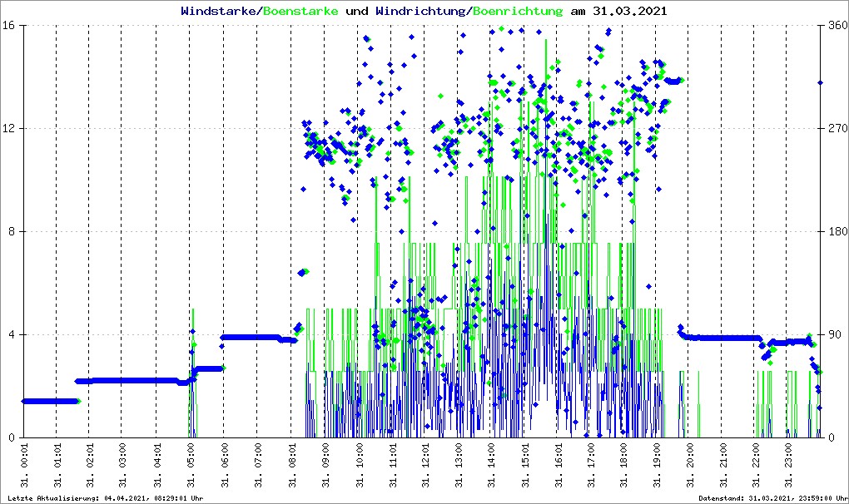Select the time label '31. 13:00'
This screenshot has width=849, height=504.
coord(458,465)
